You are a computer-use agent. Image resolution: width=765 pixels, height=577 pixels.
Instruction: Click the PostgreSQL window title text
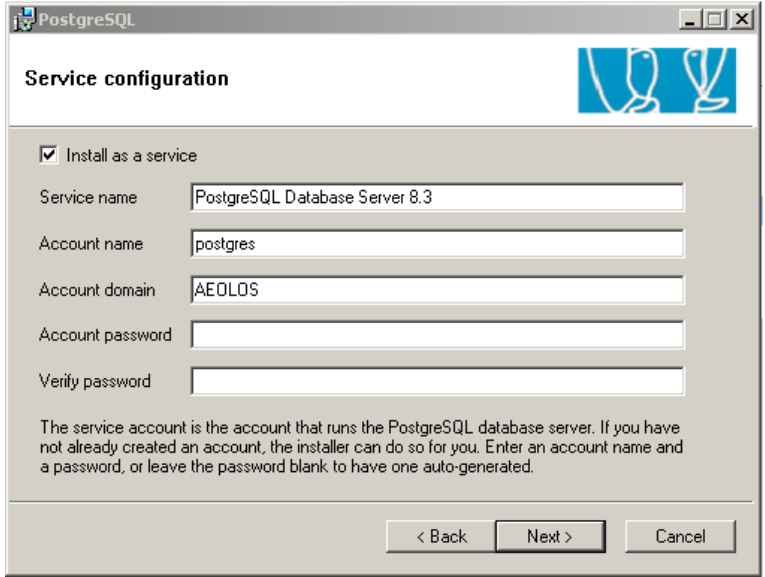(x=86, y=20)
